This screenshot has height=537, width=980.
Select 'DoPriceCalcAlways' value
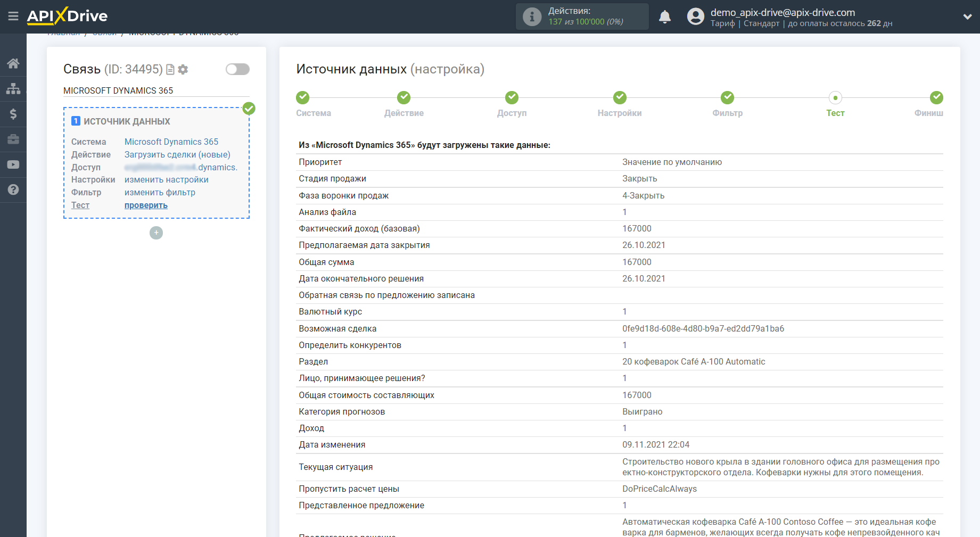[x=660, y=489]
